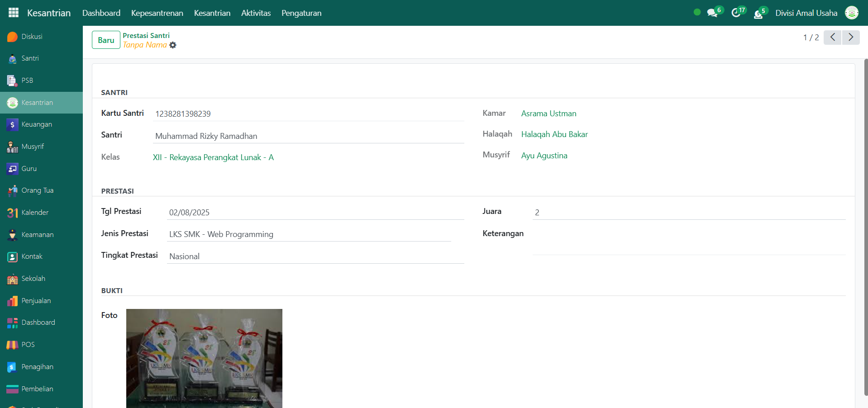Open the Keuangan app in sidebar
Screen dimensions: 868x408
(36, 124)
